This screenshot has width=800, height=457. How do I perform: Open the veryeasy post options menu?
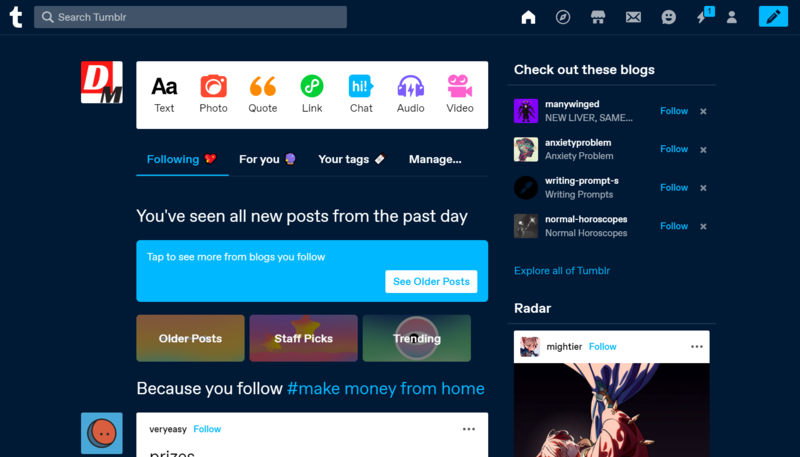[469, 429]
